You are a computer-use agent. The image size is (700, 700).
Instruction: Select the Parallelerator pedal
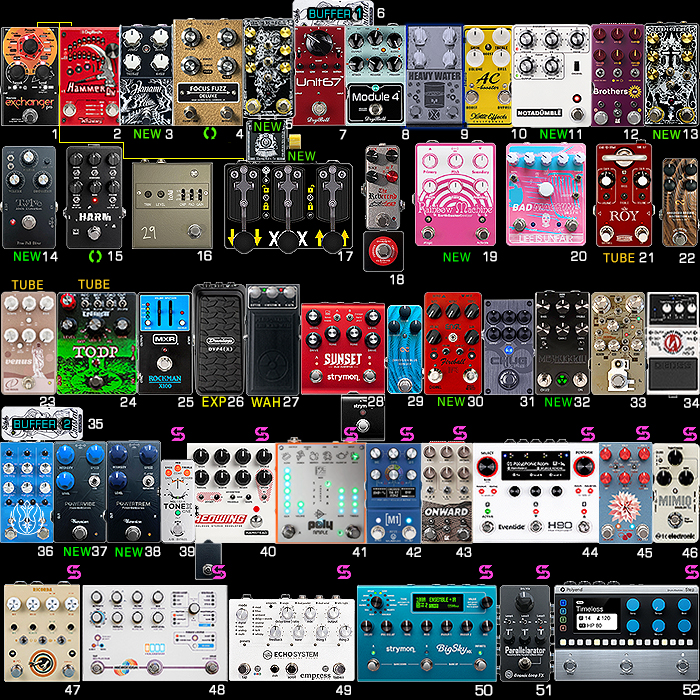[x=525, y=633]
